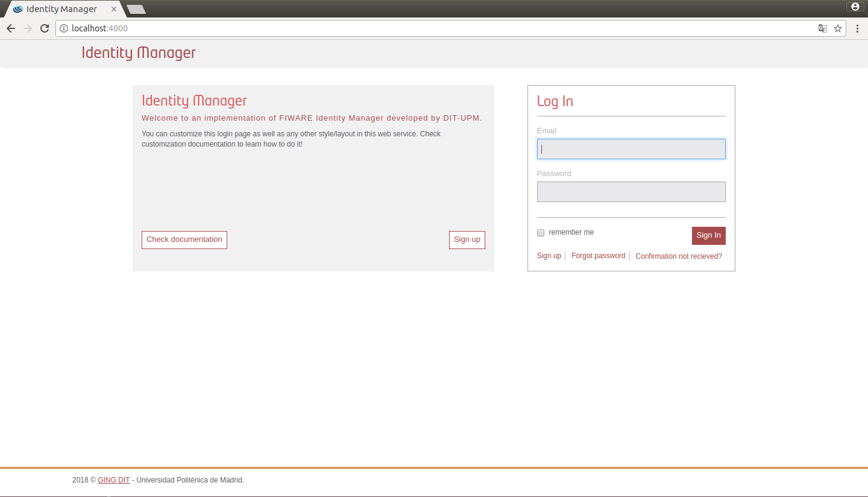Click the browser back arrow

(x=11, y=28)
